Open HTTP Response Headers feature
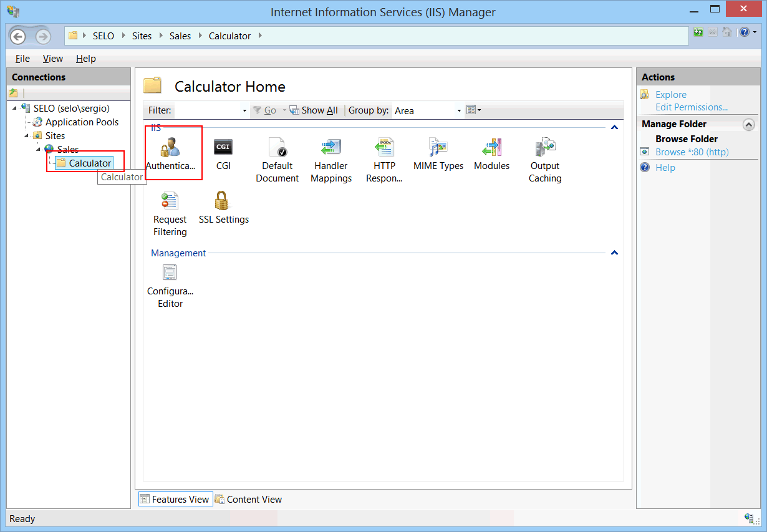This screenshot has width=767, height=532. pos(384,160)
